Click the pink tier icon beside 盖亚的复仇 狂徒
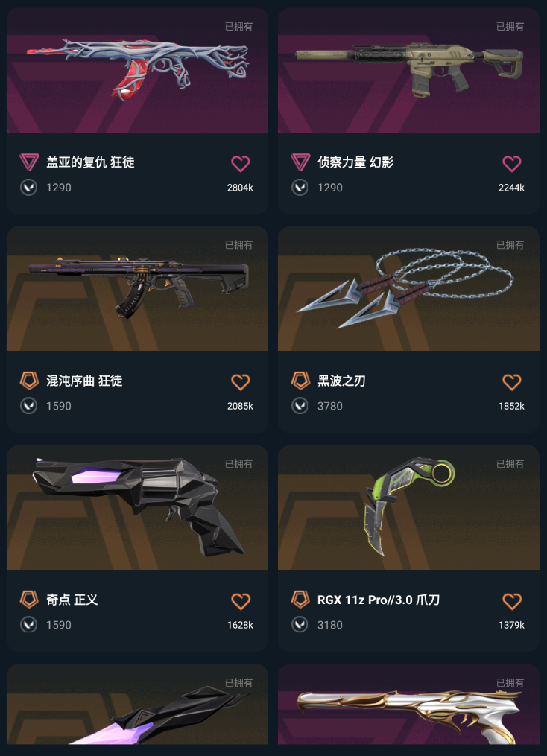The image size is (547, 756). (29, 162)
